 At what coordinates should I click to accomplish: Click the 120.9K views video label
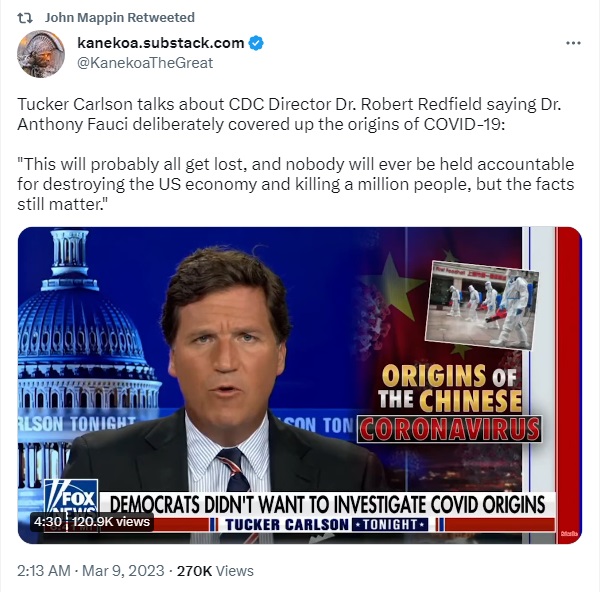pos(111,521)
